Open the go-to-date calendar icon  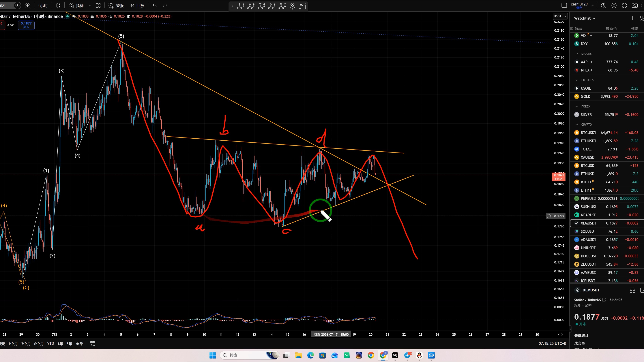(93, 344)
